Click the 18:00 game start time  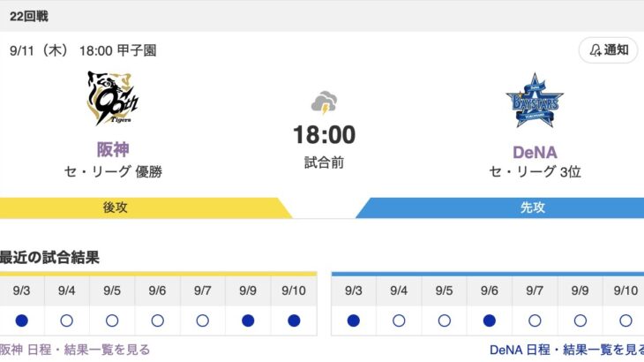[x=324, y=135]
